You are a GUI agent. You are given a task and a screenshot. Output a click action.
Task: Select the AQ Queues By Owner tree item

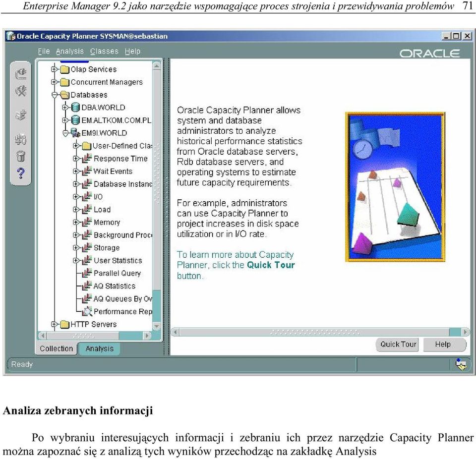coord(122,299)
